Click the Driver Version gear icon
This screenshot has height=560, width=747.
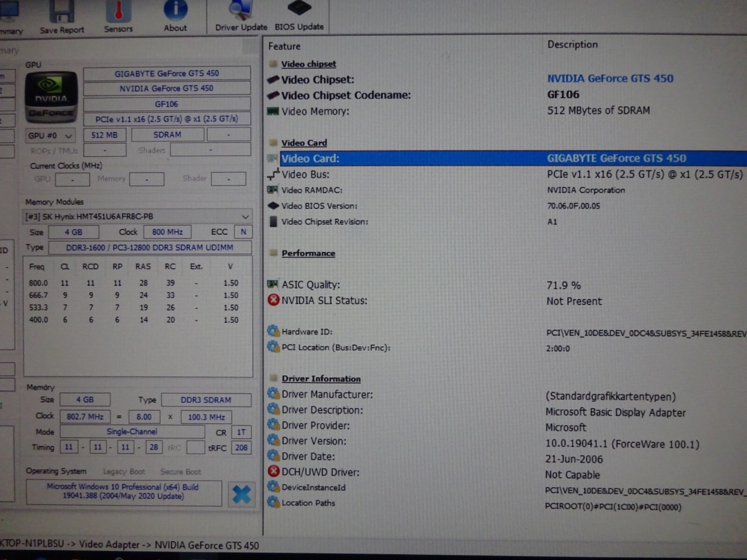273,440
